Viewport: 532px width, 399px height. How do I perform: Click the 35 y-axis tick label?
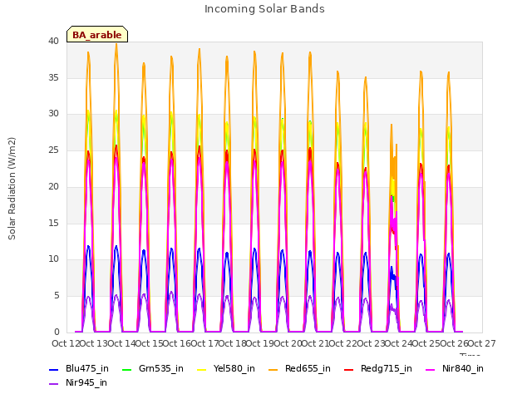pyautogui.click(x=53, y=77)
